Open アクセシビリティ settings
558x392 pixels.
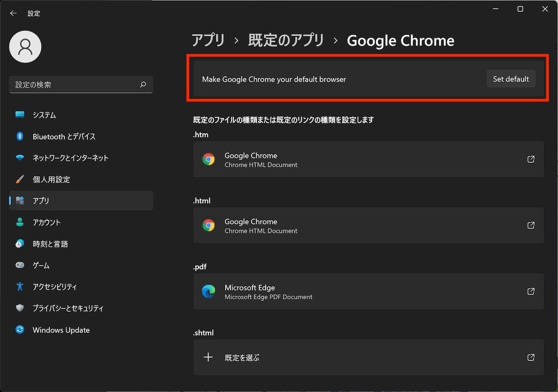click(81, 287)
